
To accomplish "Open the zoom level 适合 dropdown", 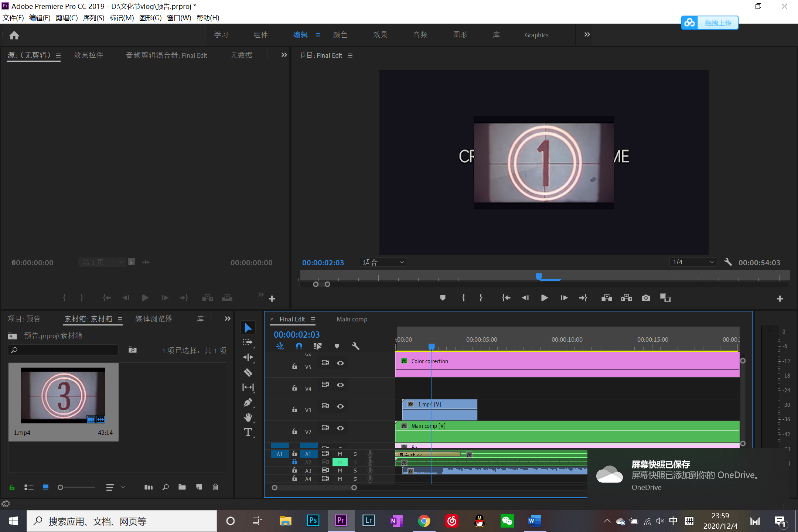I will click(383, 262).
